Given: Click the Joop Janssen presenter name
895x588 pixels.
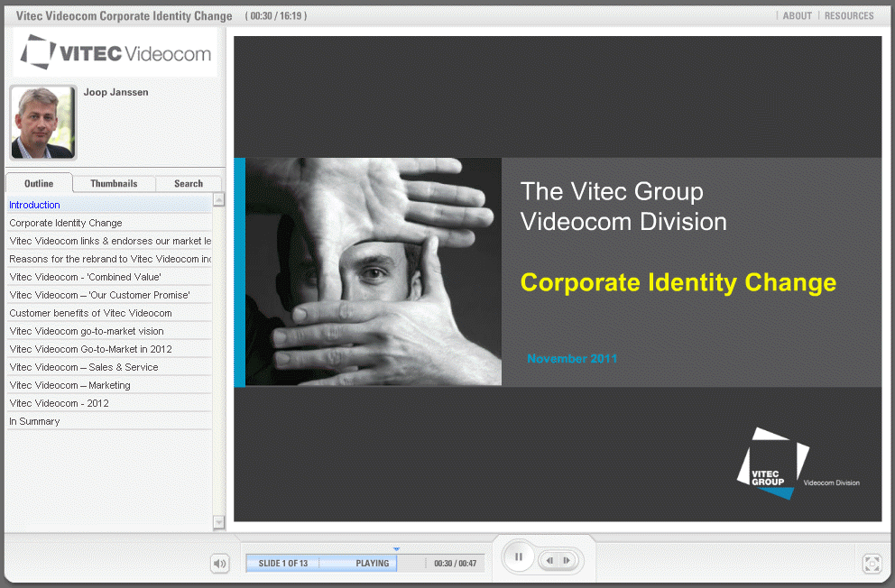Looking at the screenshot, I should tap(115, 92).
